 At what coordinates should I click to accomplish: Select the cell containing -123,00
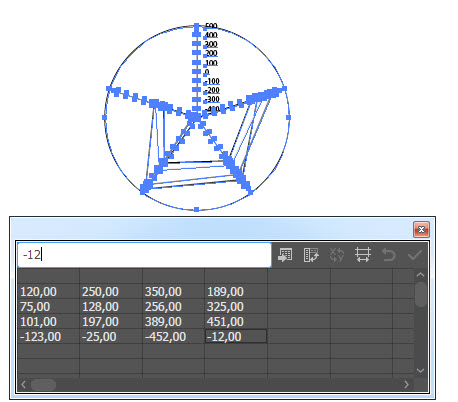(x=48, y=337)
